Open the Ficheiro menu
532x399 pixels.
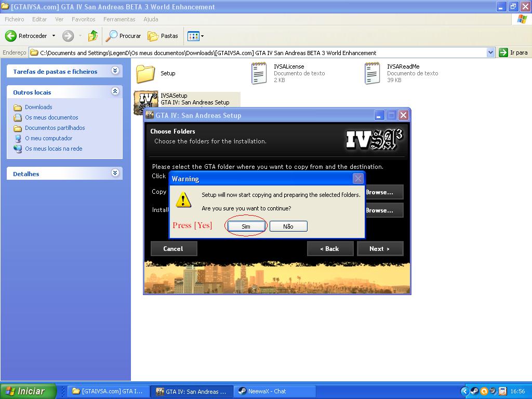14,19
